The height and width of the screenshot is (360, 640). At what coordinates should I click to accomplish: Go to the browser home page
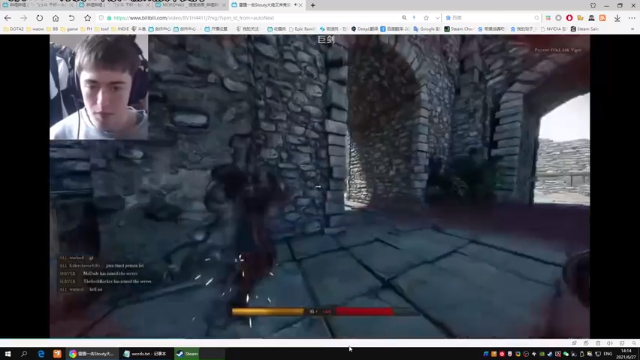click(x=56, y=18)
